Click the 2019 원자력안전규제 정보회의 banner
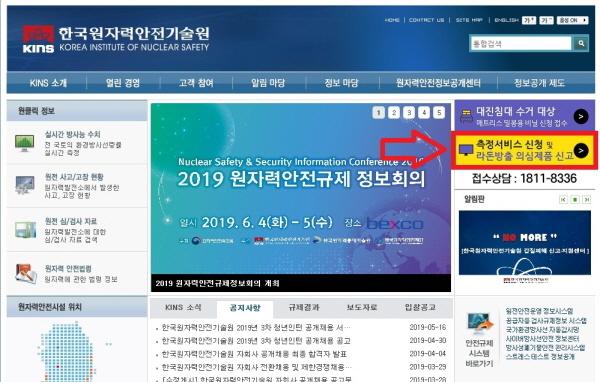The height and width of the screenshot is (382, 600). click(301, 197)
